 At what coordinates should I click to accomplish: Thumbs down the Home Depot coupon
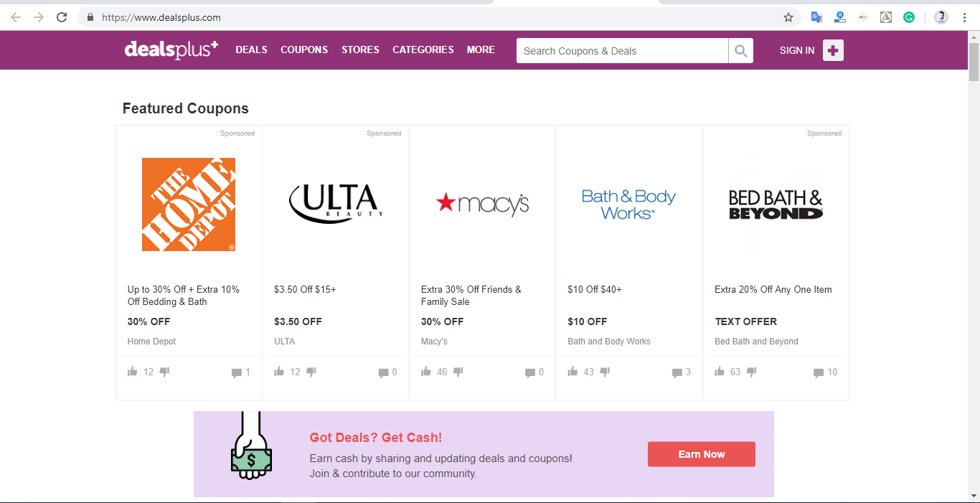pos(164,372)
